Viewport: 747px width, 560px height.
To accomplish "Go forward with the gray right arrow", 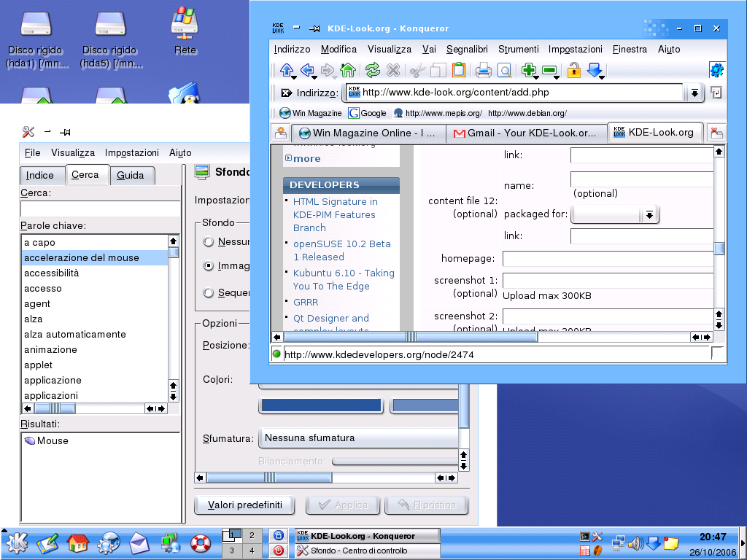I will point(328,70).
